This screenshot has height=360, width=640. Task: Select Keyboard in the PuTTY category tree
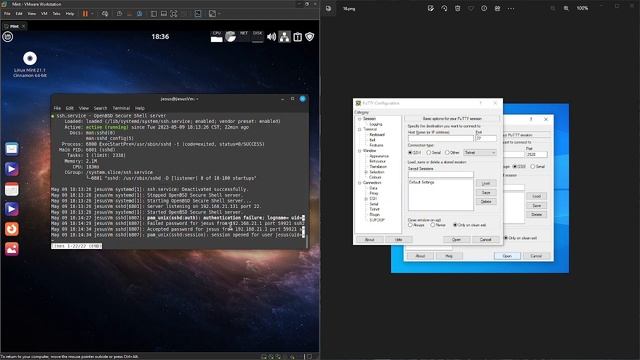[377, 135]
